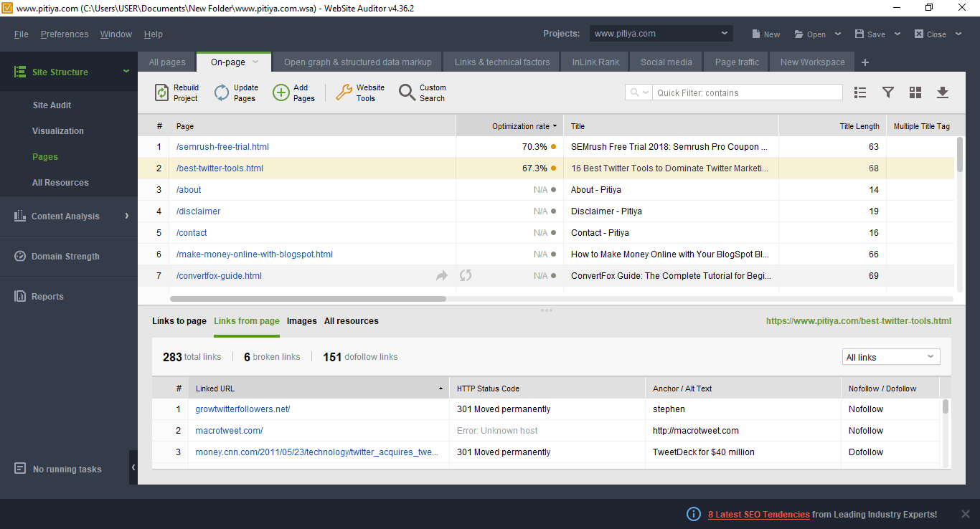Open Website Tools wrench icon
This screenshot has width=980, height=529.
click(344, 92)
